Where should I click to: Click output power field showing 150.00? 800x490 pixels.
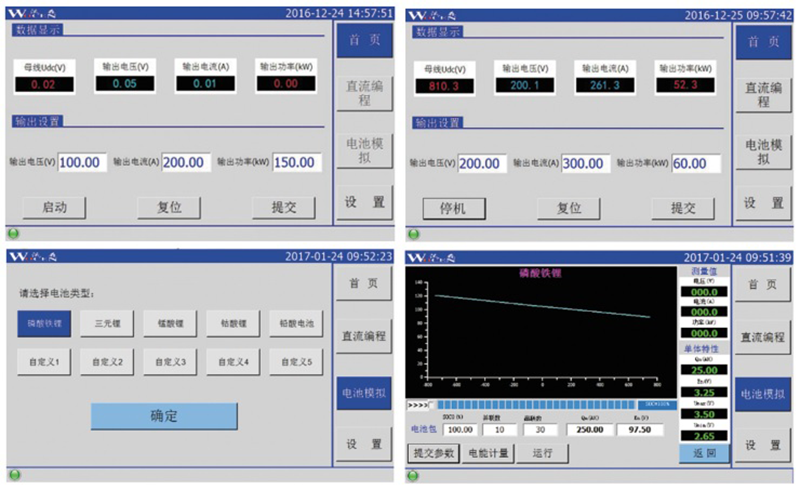click(x=297, y=162)
